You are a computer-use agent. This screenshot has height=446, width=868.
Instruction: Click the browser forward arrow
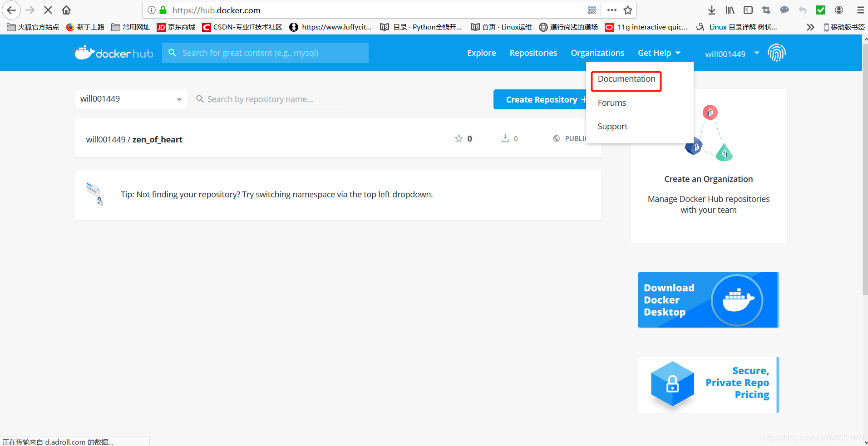30,10
